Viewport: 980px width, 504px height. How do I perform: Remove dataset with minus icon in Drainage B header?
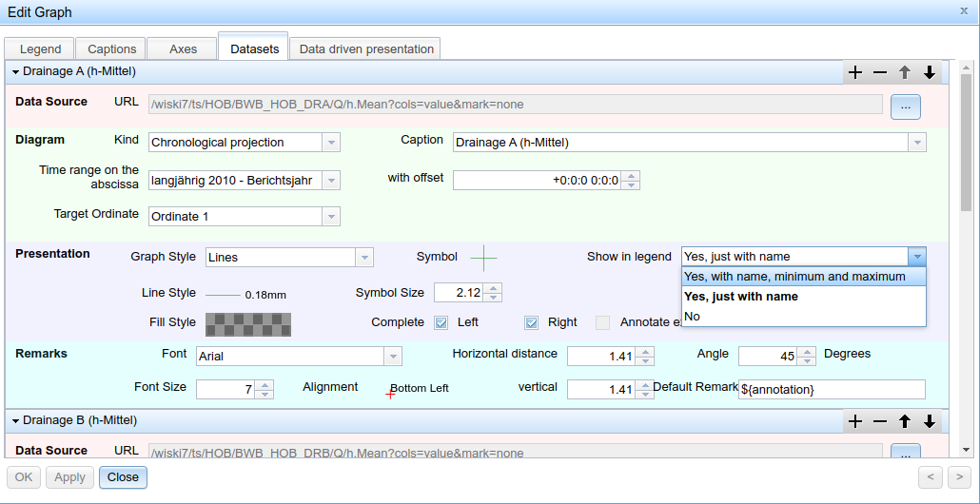coord(880,421)
